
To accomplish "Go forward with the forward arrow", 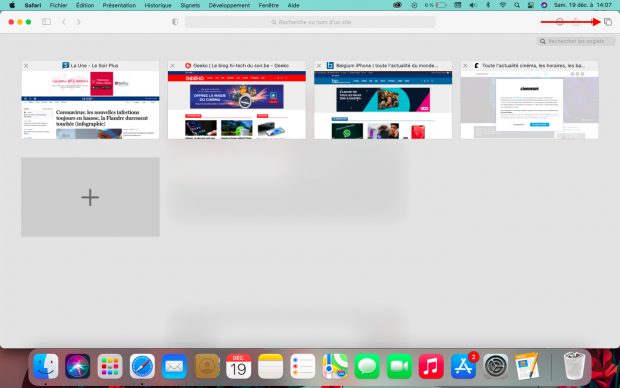I will coord(78,22).
